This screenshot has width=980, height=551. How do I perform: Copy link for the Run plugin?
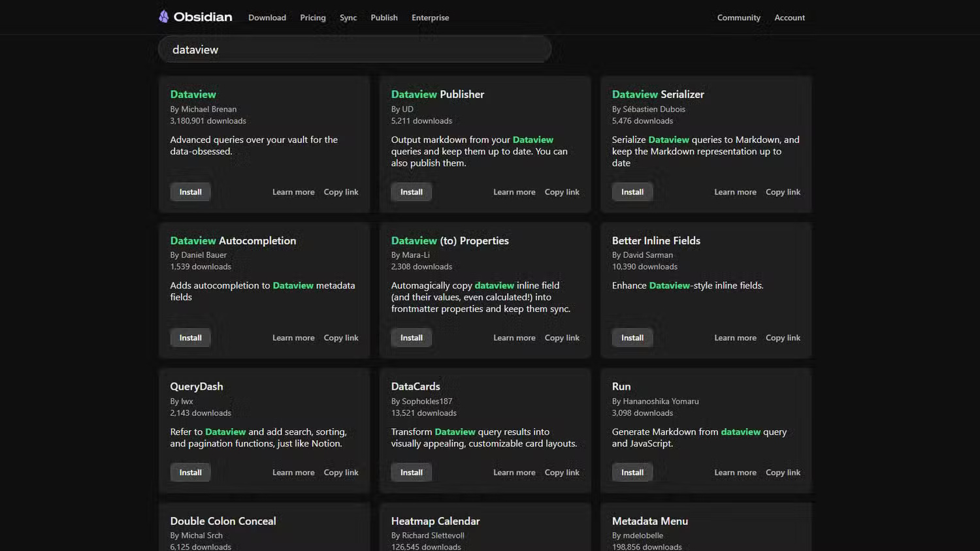(783, 473)
